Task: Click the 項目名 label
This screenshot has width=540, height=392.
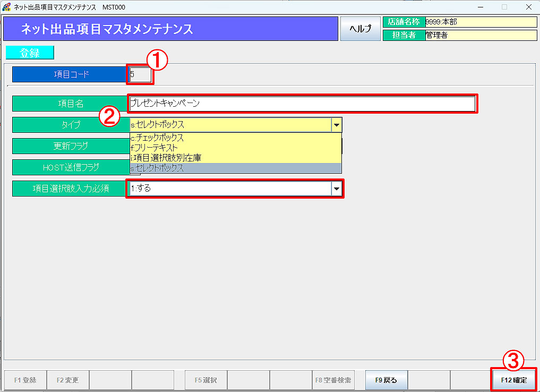Action: click(x=70, y=104)
